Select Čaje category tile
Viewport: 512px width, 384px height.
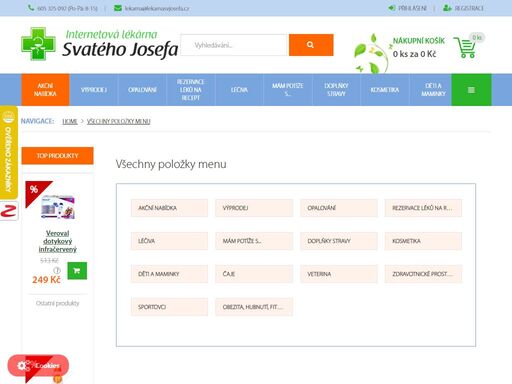pyautogui.click(x=254, y=274)
